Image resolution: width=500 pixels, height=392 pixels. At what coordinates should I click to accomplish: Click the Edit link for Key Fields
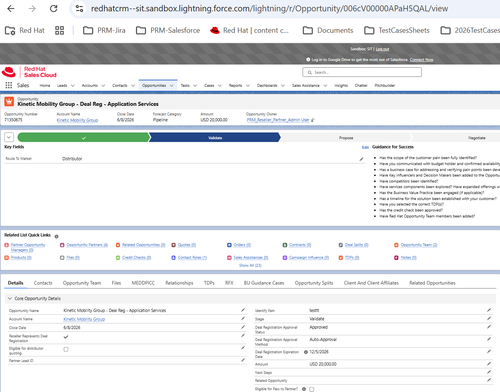365,147
